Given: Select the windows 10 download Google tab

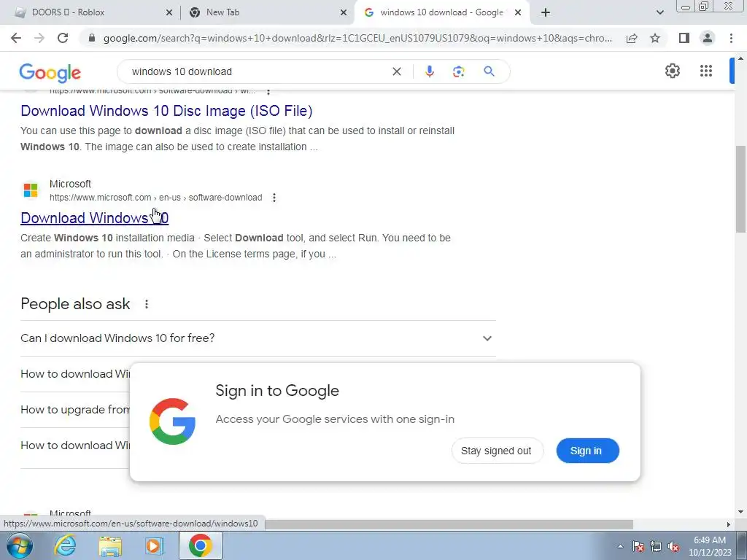Looking at the screenshot, I should [441, 12].
